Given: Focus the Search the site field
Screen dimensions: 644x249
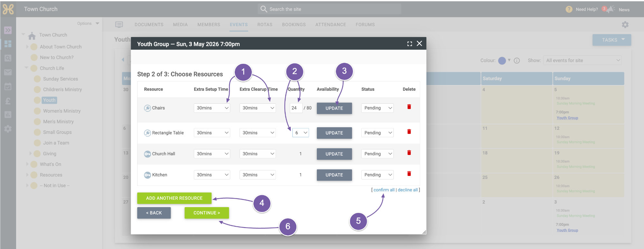Looking at the screenshot, I should tap(329, 9).
